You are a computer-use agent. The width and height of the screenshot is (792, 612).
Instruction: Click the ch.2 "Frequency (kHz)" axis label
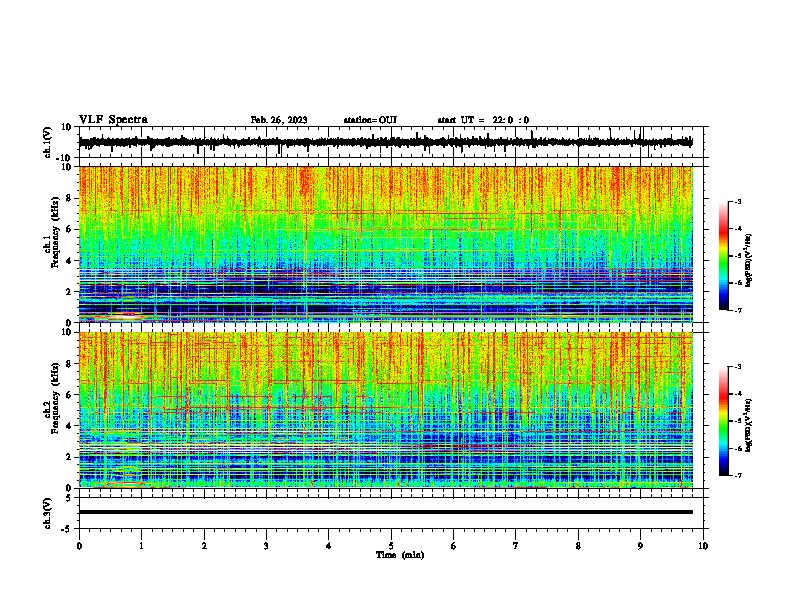tap(55, 398)
